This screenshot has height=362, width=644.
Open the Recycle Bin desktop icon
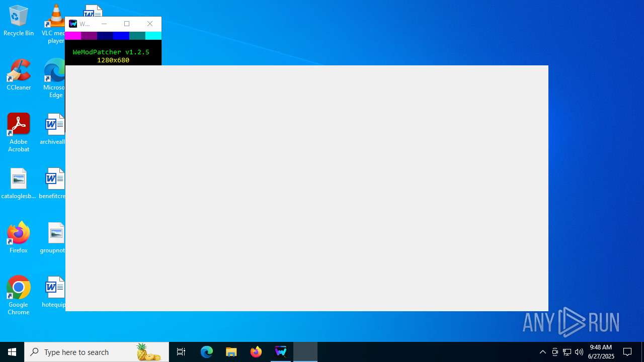(19, 21)
